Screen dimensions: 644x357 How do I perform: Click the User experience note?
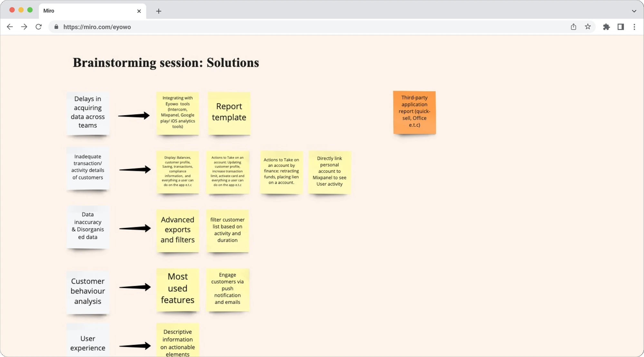[x=88, y=340]
